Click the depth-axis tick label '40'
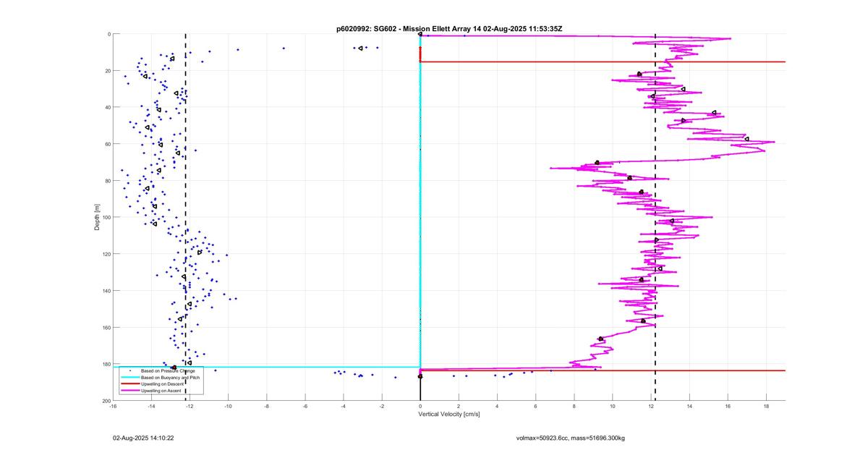This screenshot has width=868, height=450. click(x=107, y=107)
